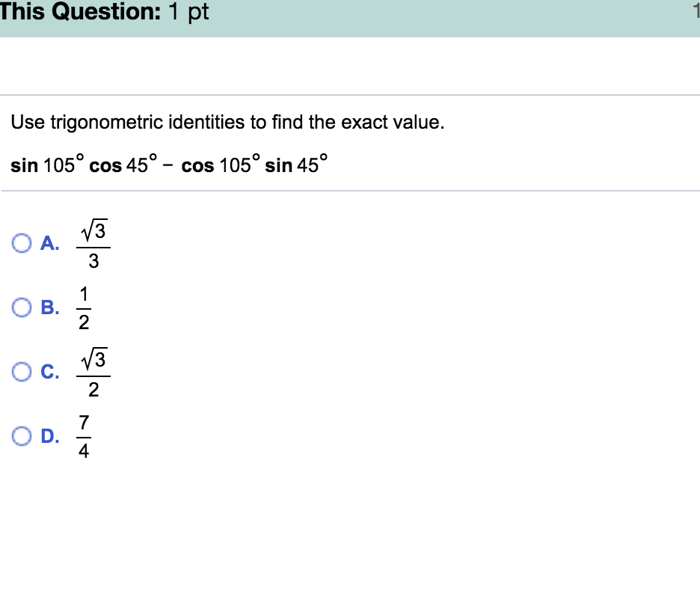Image resolution: width=700 pixels, height=594 pixels.
Task: Click the white answer area below options
Action: [x=350, y=524]
